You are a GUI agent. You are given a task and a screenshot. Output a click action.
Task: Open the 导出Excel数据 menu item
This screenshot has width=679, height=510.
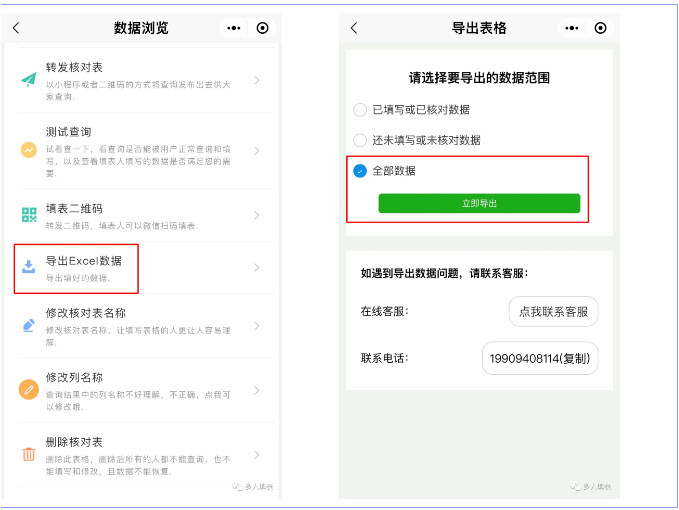point(146,268)
